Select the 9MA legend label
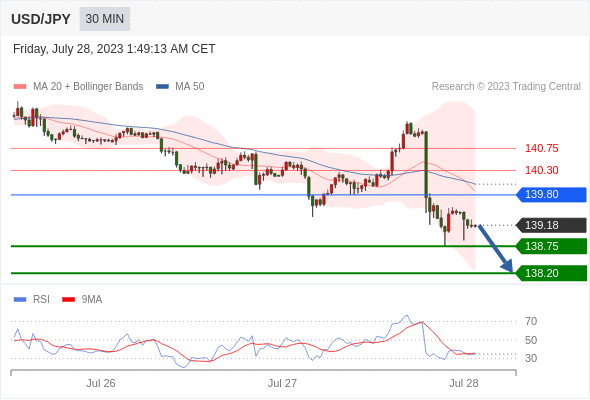Viewport: 590px width, 400px height. [92, 300]
